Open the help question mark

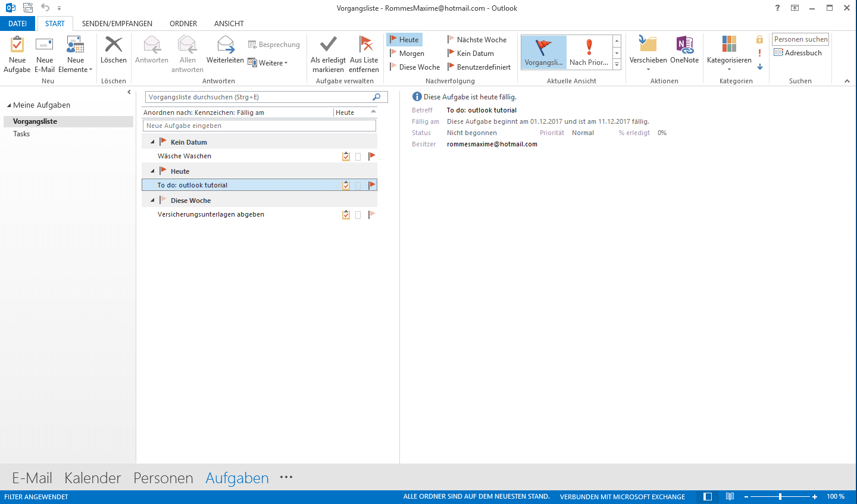[777, 8]
